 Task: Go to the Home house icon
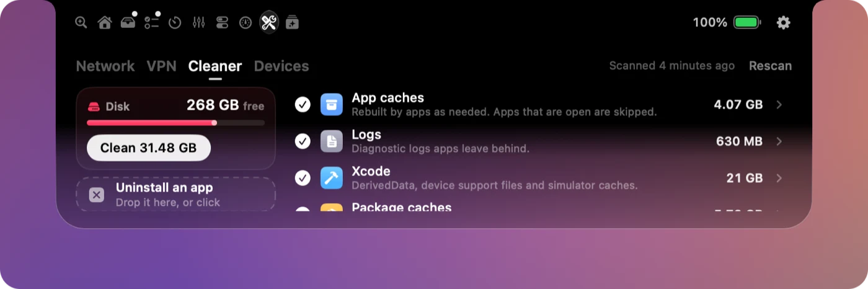105,22
